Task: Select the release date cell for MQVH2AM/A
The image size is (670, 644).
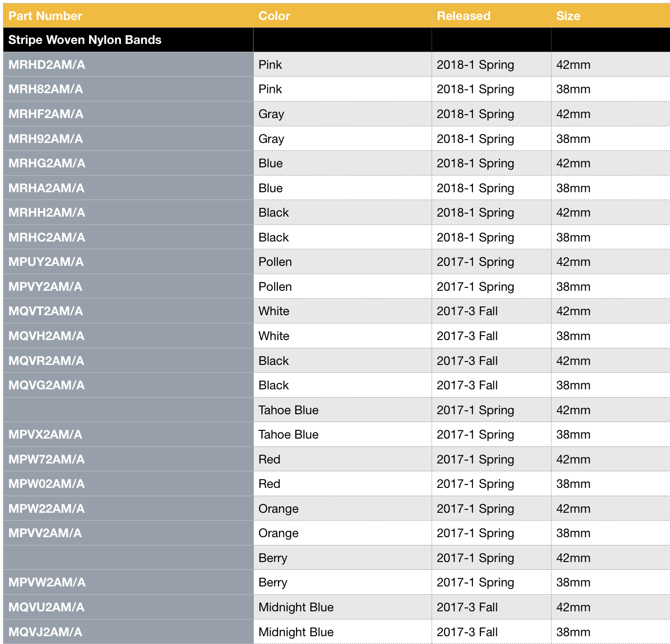Action: pyautogui.click(x=467, y=336)
